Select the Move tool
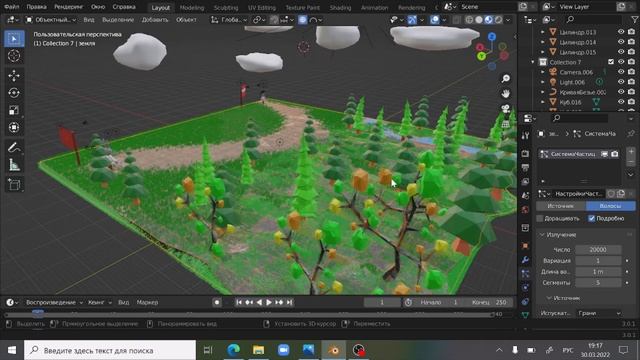This screenshot has width=640, height=360. tap(14, 76)
